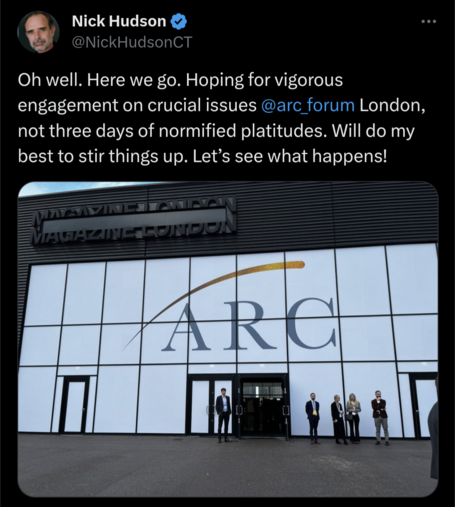Viewport: 455px width, 507px height.
Task: Follow the @arc_forum mention link
Action: tap(308, 105)
